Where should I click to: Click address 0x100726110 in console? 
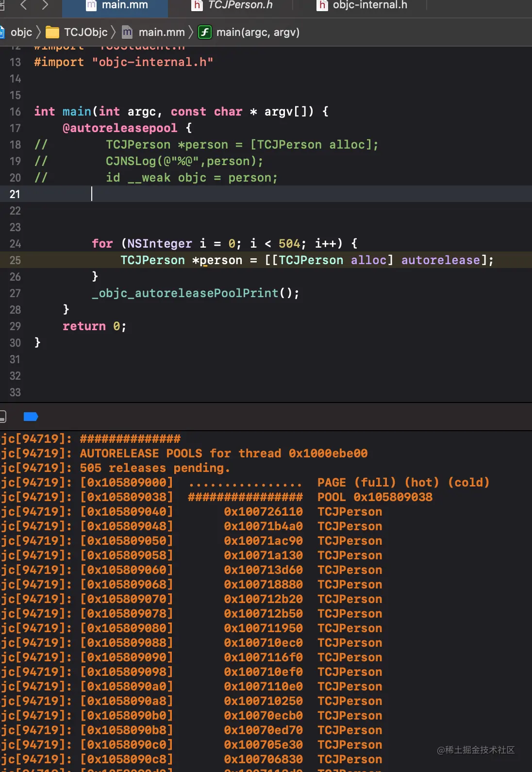263,512
